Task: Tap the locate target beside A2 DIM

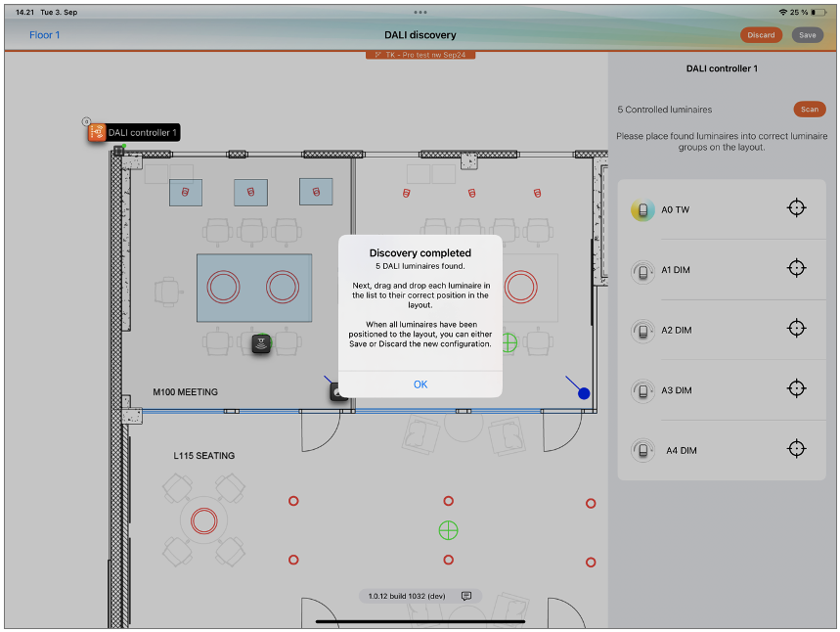Action: click(x=797, y=329)
